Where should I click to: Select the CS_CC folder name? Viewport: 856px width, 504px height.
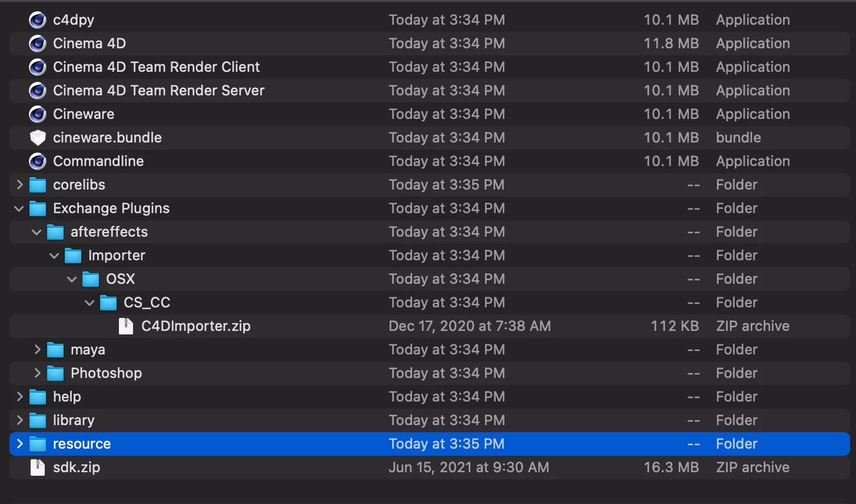click(147, 303)
